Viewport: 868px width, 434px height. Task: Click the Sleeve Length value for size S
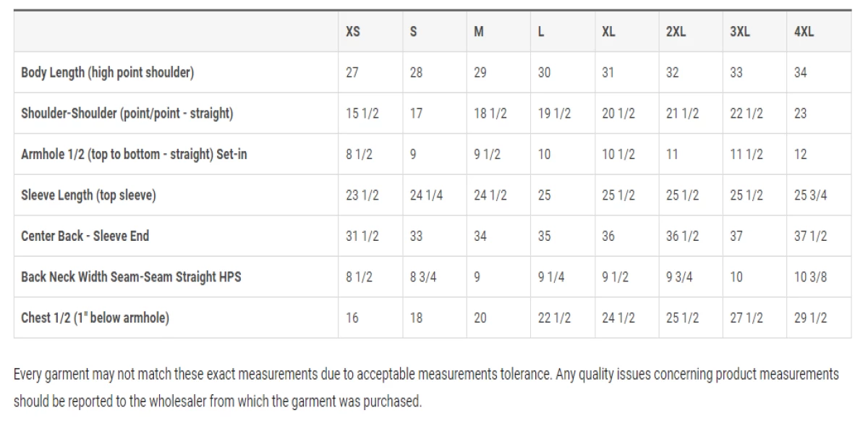(x=426, y=195)
